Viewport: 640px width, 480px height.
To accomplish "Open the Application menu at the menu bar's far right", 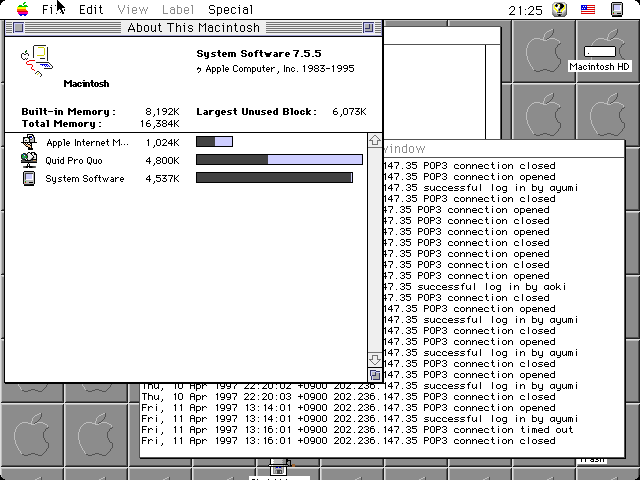I will tap(617, 9).
